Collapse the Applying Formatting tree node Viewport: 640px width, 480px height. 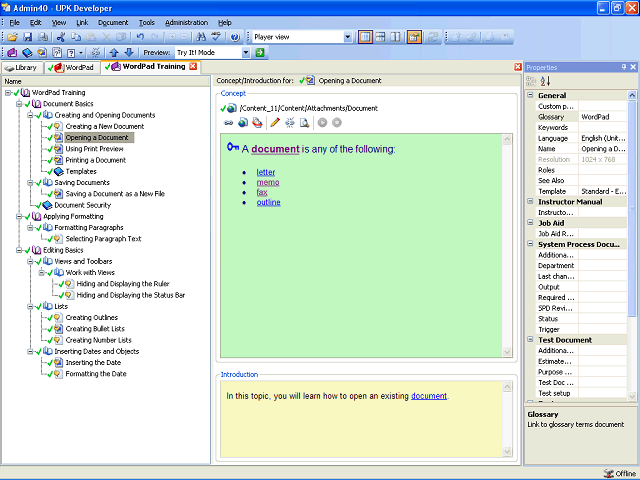tap(19, 217)
